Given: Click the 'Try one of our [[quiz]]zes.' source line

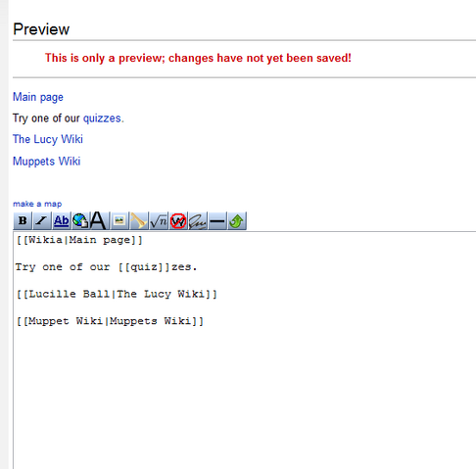Looking at the screenshot, I should click(x=106, y=267).
